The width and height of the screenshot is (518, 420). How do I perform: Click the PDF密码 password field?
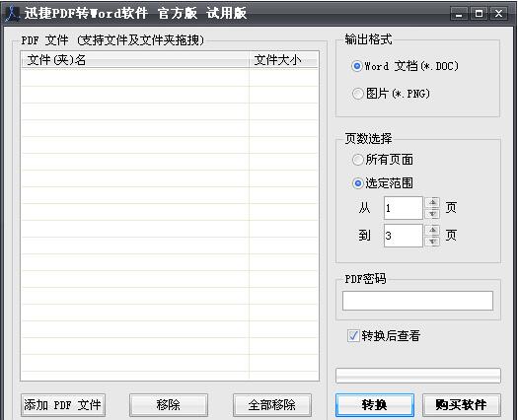coord(417,301)
